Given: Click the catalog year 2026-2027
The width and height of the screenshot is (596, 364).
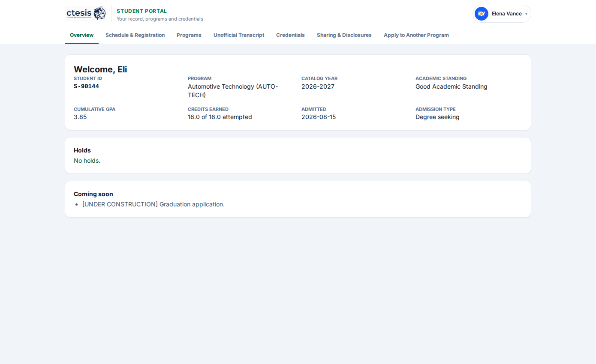Looking at the screenshot, I should (318, 87).
